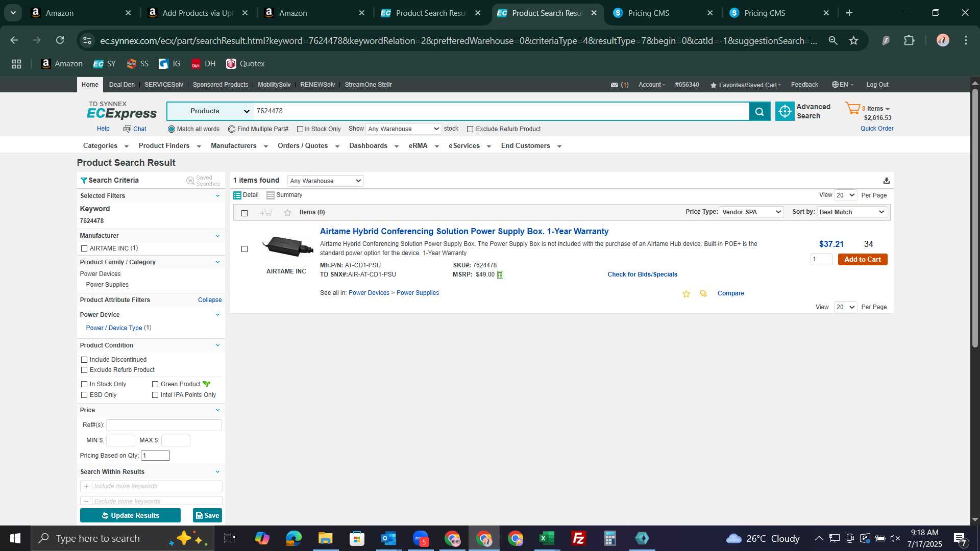Screen dimensions: 980x551
Task: Switch to Summary view icon
Action: (x=271, y=195)
